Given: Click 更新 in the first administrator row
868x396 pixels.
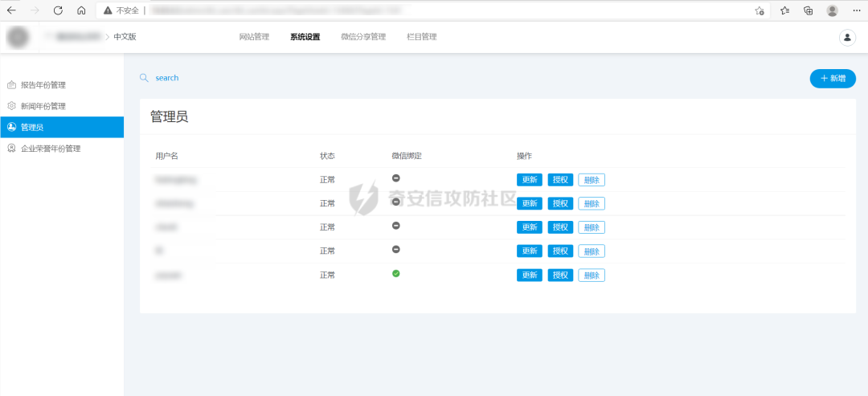Looking at the screenshot, I should pyautogui.click(x=530, y=180).
